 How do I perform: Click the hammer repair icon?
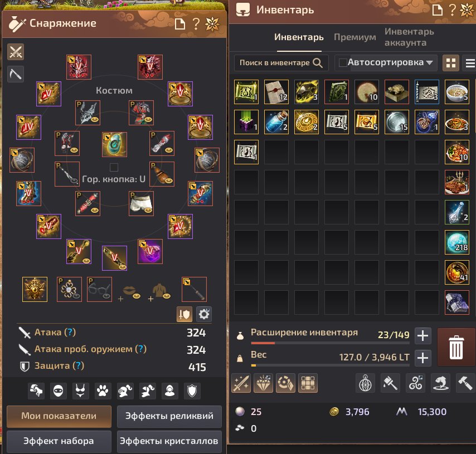465,383
